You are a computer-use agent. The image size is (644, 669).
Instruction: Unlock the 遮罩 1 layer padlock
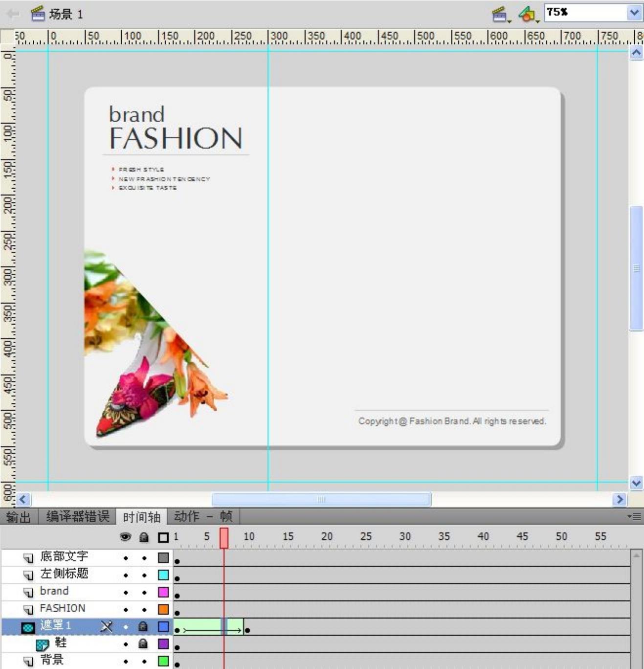point(143,626)
